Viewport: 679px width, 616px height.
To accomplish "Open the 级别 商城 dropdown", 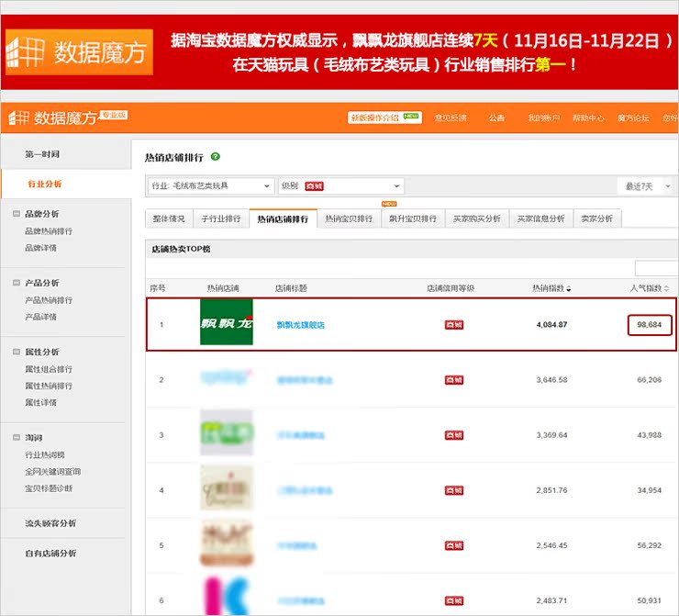I will [340, 185].
